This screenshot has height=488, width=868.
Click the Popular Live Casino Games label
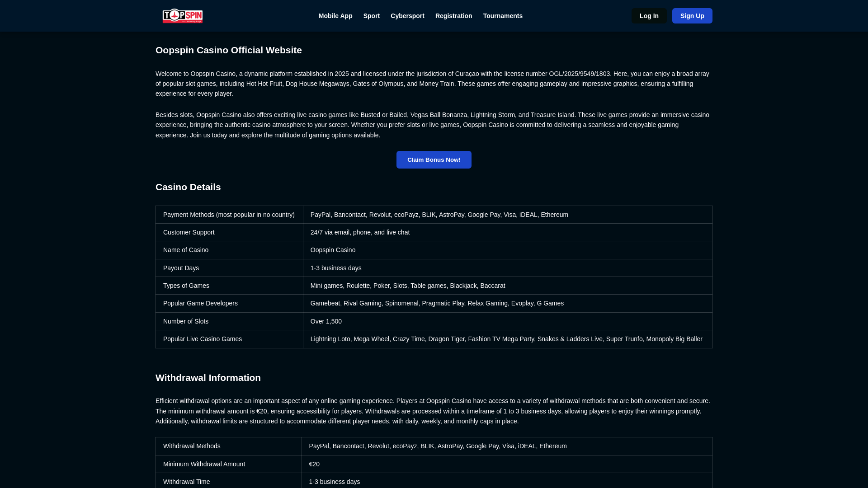coord(229,339)
